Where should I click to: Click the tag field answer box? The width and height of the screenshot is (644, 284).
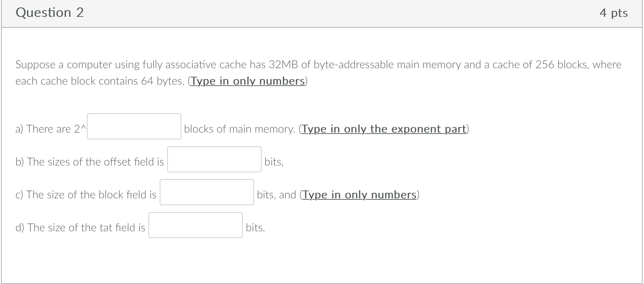[196, 225]
